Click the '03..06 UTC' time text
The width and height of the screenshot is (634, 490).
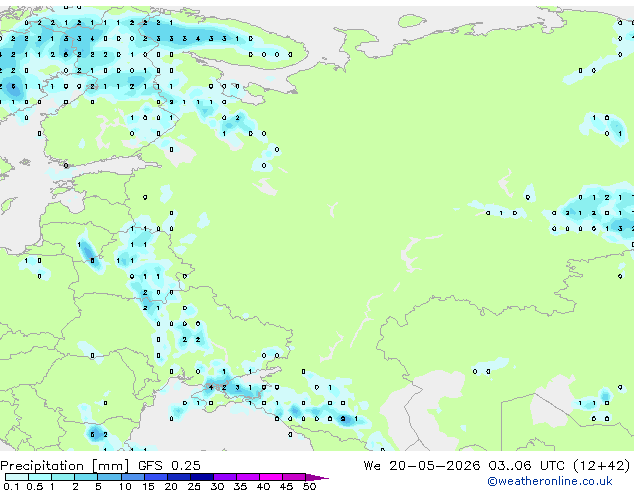[x=526, y=466]
